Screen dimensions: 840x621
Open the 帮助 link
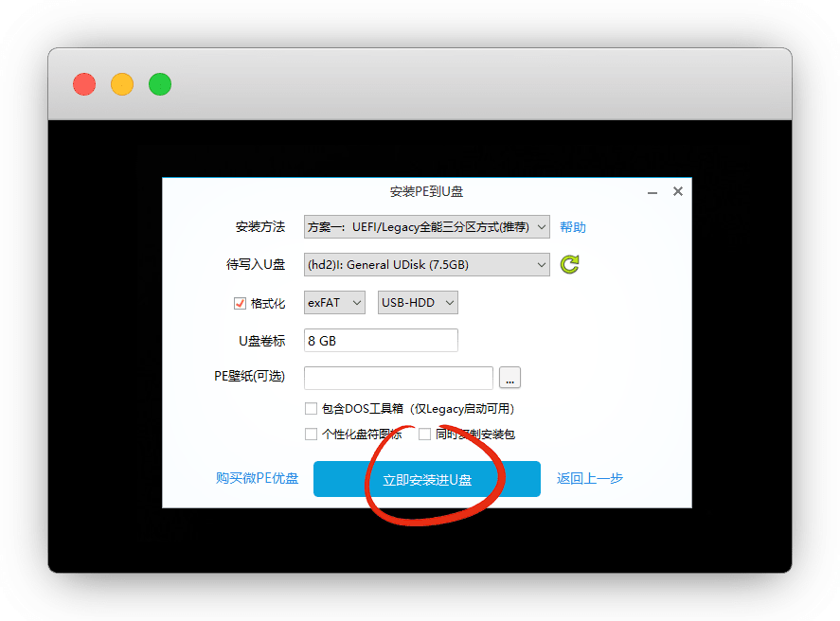point(573,227)
